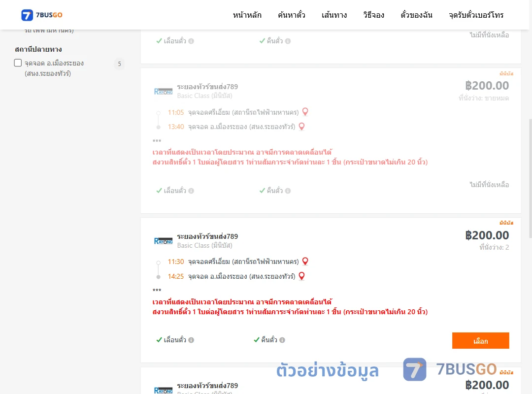The width and height of the screenshot is (532, 394).
Task: Click map pin for 11:05 departure stop
Action: tap(305, 112)
